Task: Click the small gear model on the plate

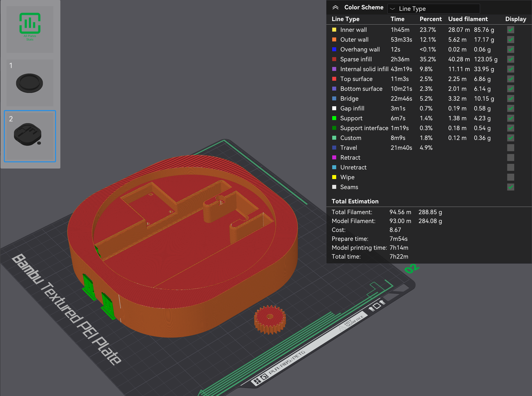Action: pyautogui.click(x=270, y=317)
